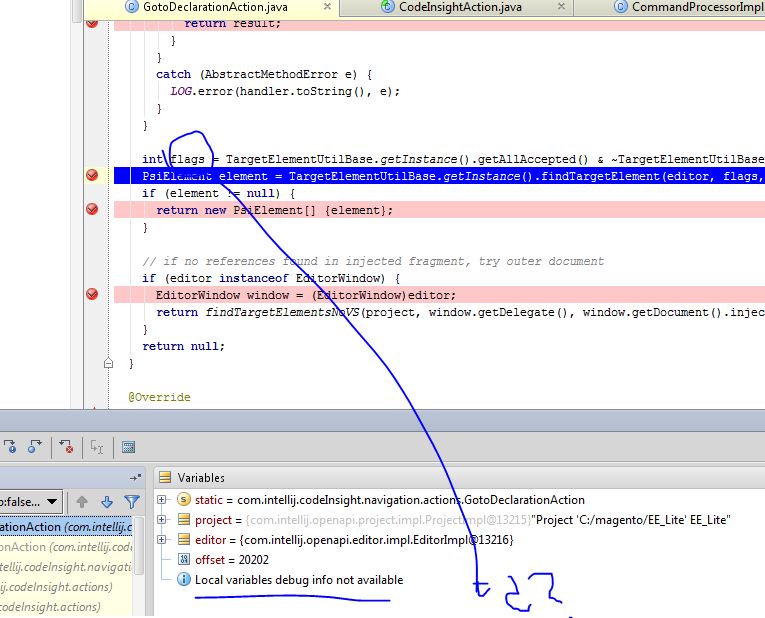
Task: Expand the editor variable node
Action: pos(161,539)
